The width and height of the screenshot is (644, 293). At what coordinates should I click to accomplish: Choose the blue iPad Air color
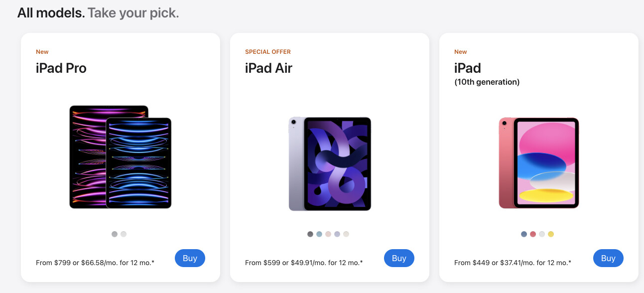[x=319, y=234]
